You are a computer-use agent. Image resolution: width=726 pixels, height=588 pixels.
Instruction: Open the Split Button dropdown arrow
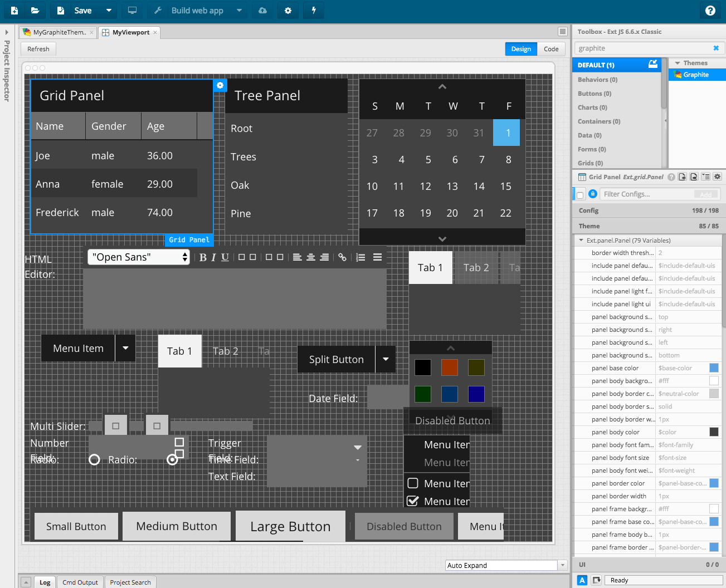[386, 360]
